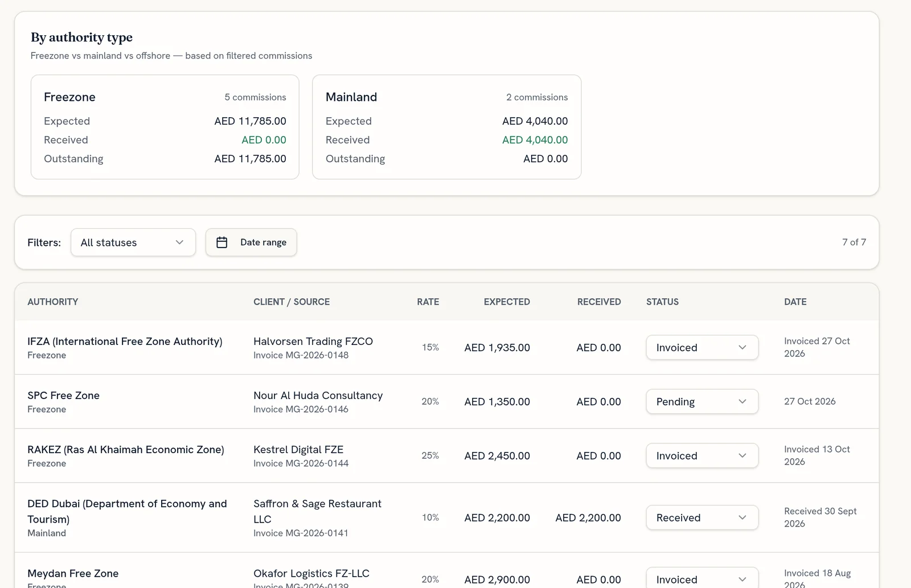911x588 pixels.
Task: Click the 5 commissions count label
Action: coord(255,97)
